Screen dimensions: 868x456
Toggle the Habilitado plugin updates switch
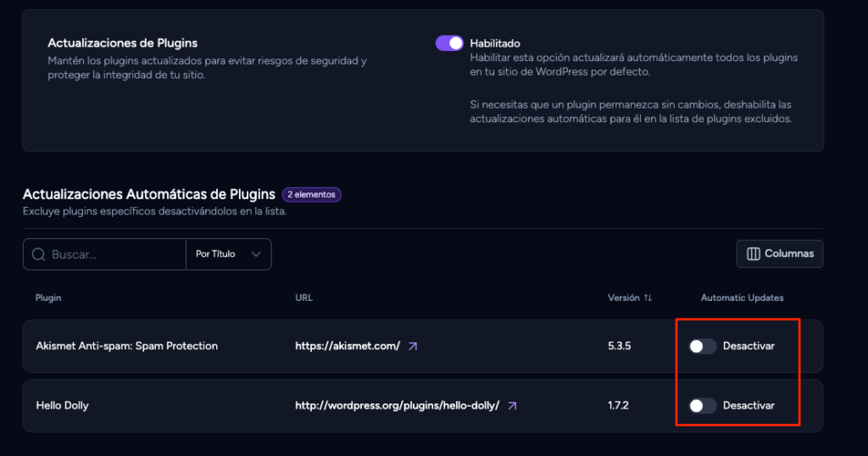click(x=449, y=43)
